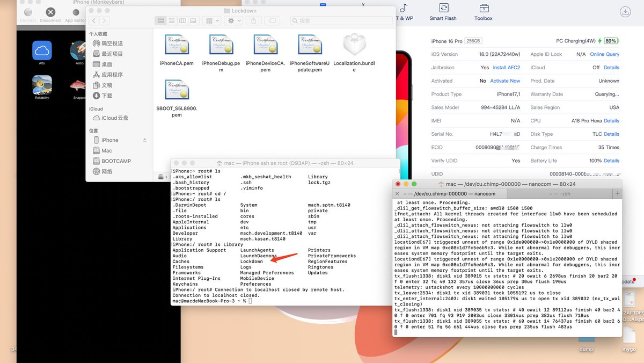Switch Finder to column view
The height and width of the screenshot is (363, 644).
(183, 20)
